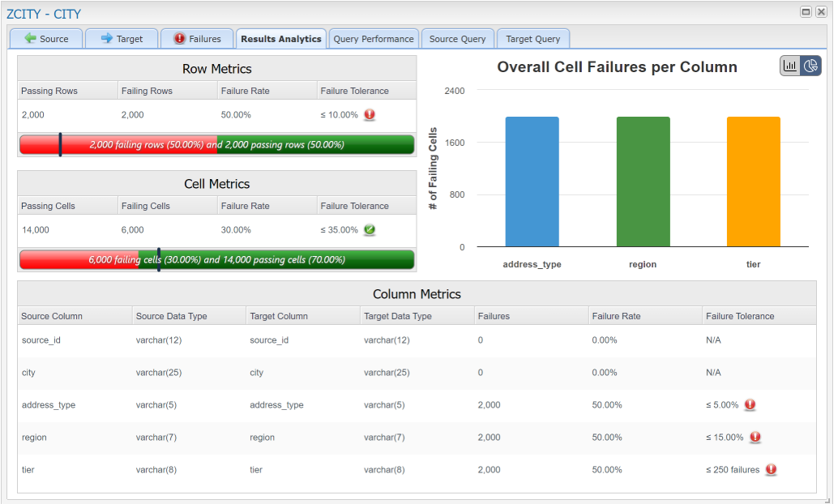Click tier tolerance error icon
Image resolution: width=838 pixels, height=504 pixels.
pyautogui.click(x=771, y=469)
